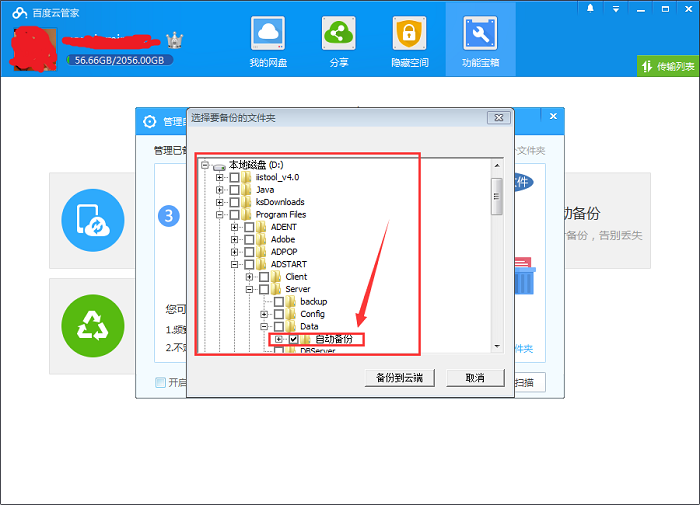Open notifications bell icon
The image size is (700, 505).
click(590, 8)
